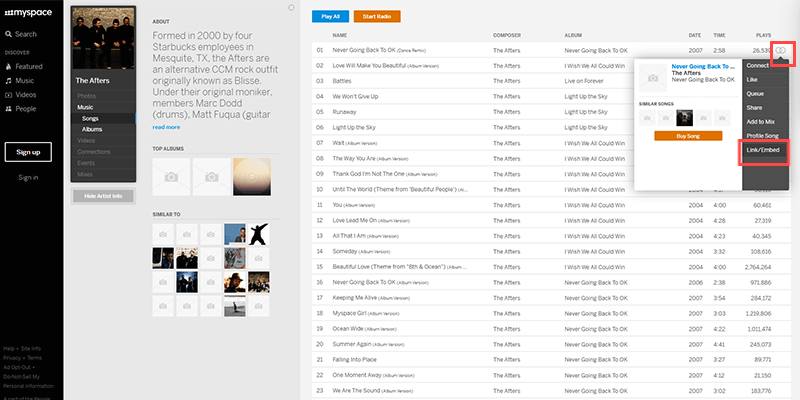Select the song We Won't Give Up

point(358,96)
